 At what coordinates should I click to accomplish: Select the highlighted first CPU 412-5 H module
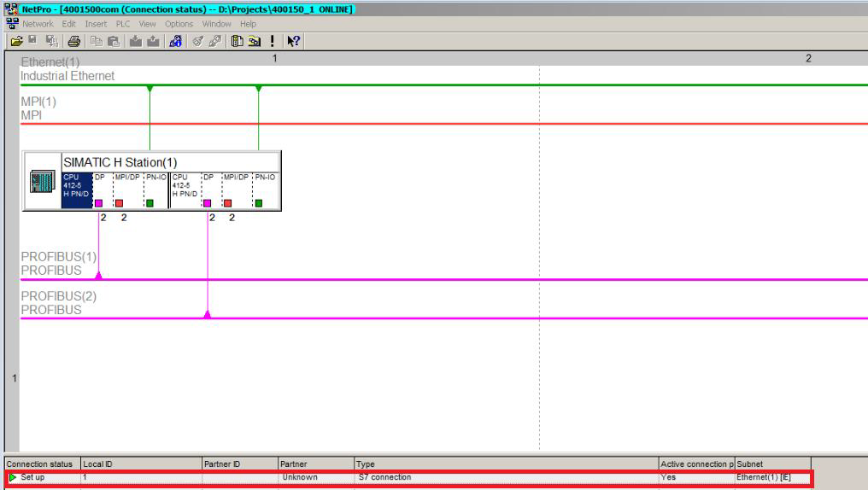point(77,190)
